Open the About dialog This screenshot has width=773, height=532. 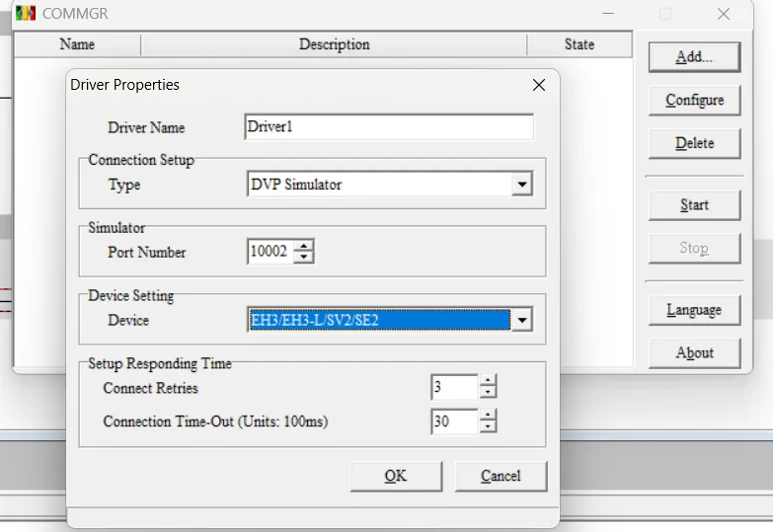click(694, 352)
